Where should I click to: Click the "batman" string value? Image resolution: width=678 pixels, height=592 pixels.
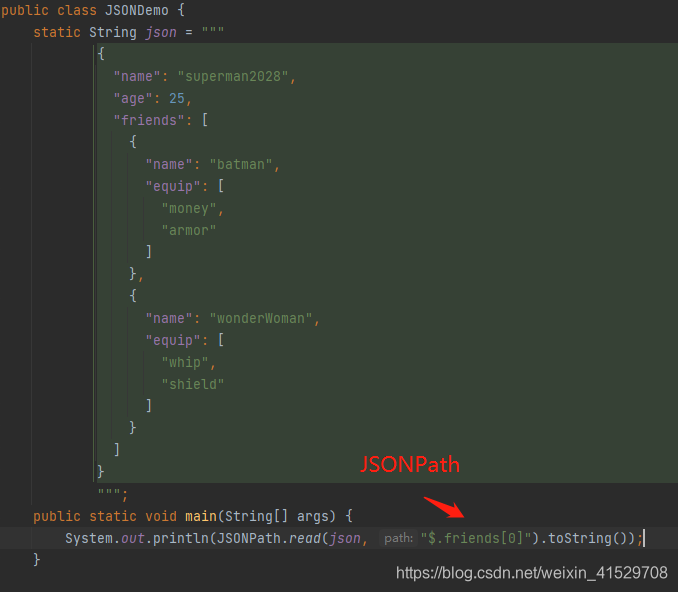(x=241, y=164)
